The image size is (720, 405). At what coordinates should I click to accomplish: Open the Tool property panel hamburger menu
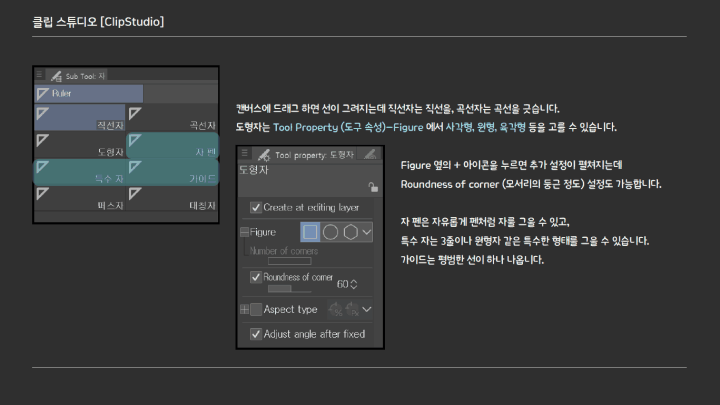coord(244,153)
